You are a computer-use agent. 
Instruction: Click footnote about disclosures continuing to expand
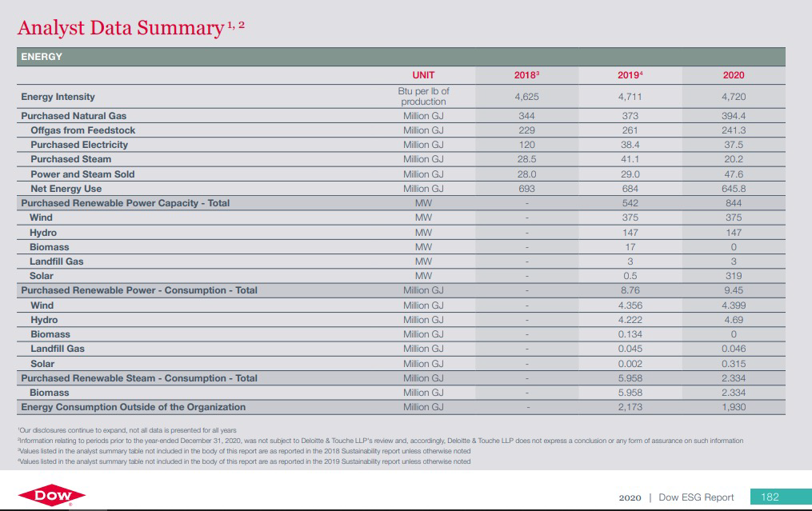click(127, 430)
